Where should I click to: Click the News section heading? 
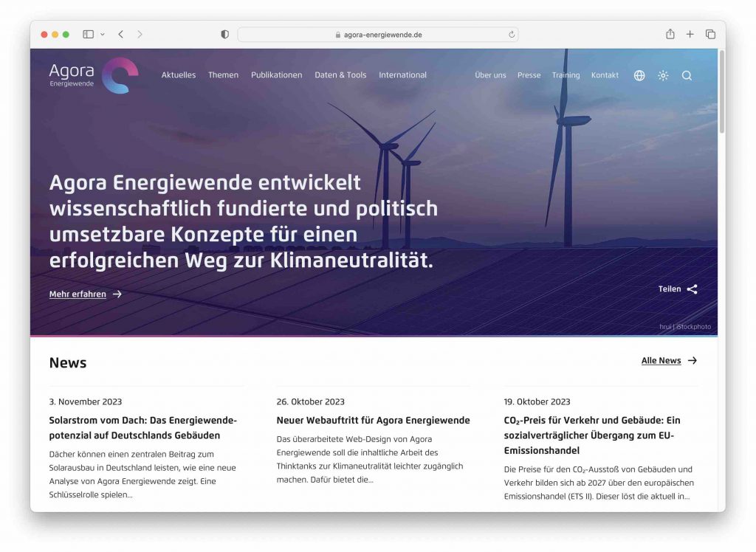[67, 362]
